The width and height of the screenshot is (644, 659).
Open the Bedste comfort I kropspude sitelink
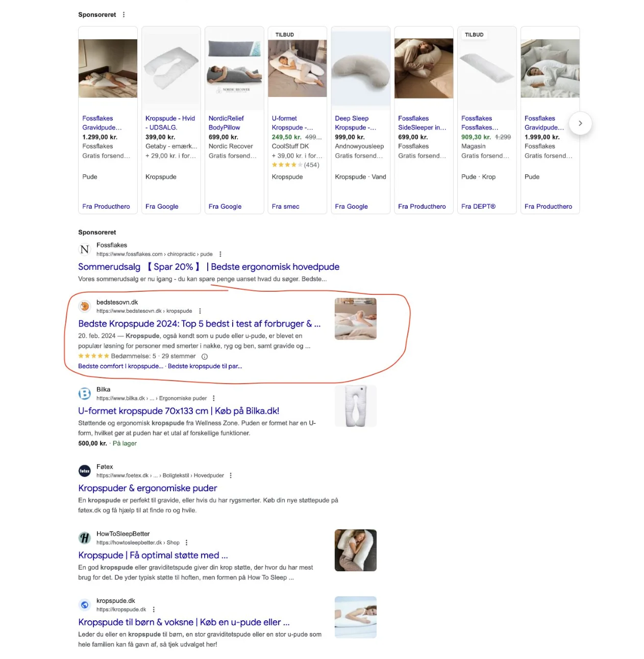pyautogui.click(x=121, y=366)
